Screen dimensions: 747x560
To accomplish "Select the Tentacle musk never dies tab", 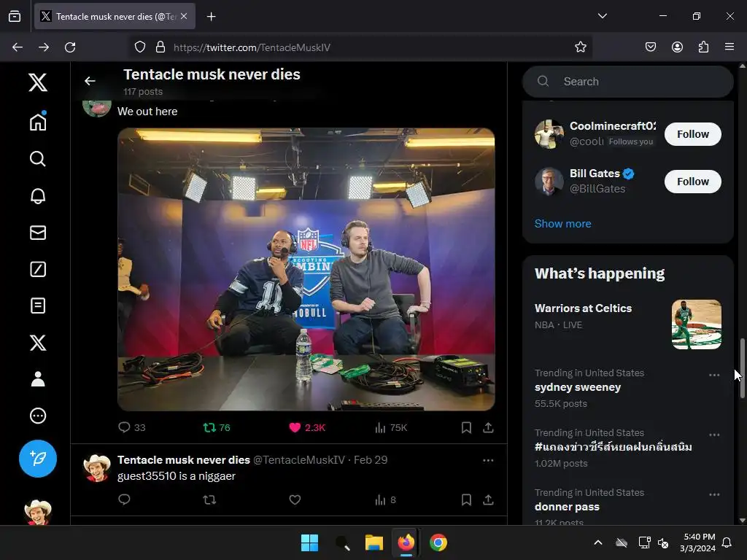I will [115, 17].
